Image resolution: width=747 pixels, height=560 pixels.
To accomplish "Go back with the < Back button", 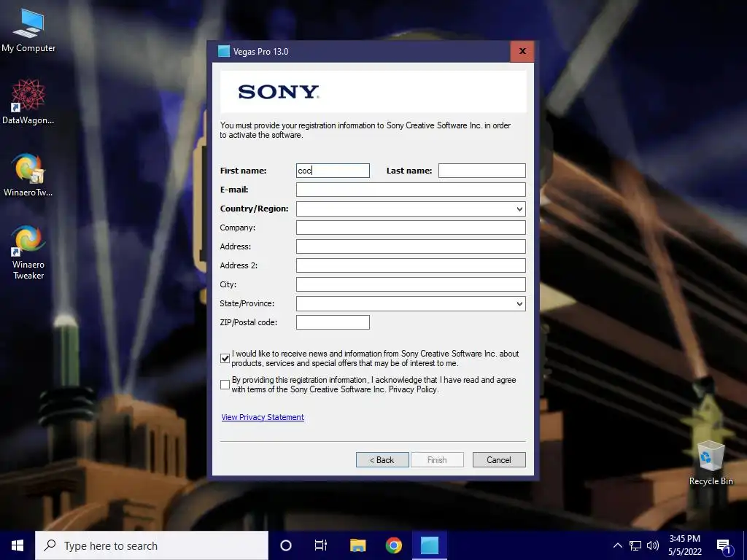I will (x=382, y=459).
